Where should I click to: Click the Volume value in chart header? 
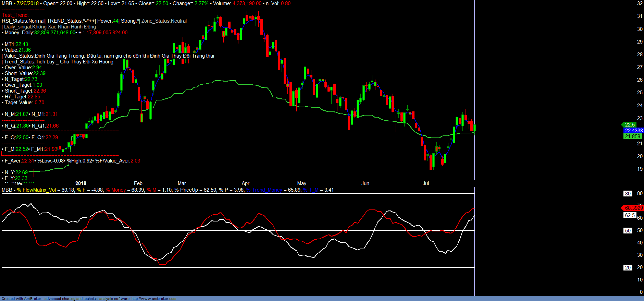[247, 3]
